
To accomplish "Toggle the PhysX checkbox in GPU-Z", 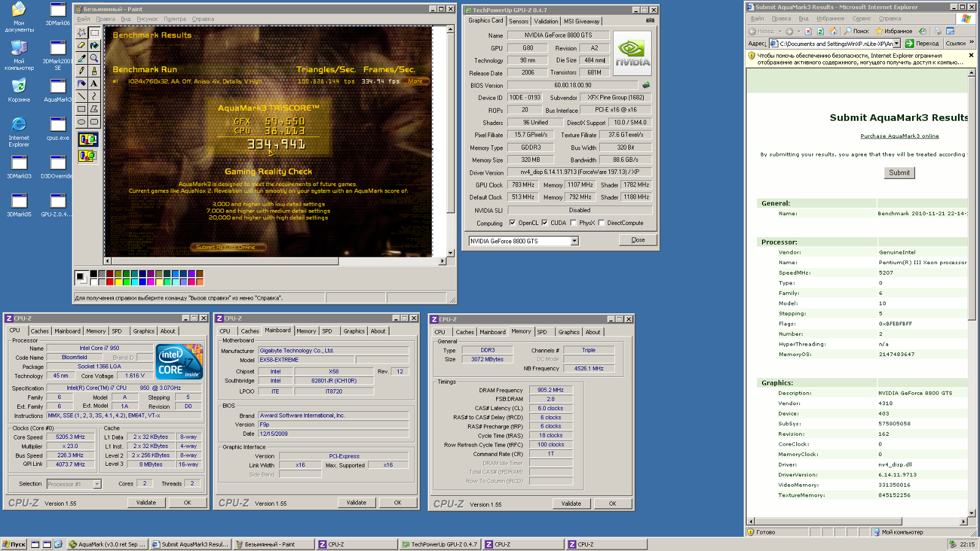I will pyautogui.click(x=573, y=222).
